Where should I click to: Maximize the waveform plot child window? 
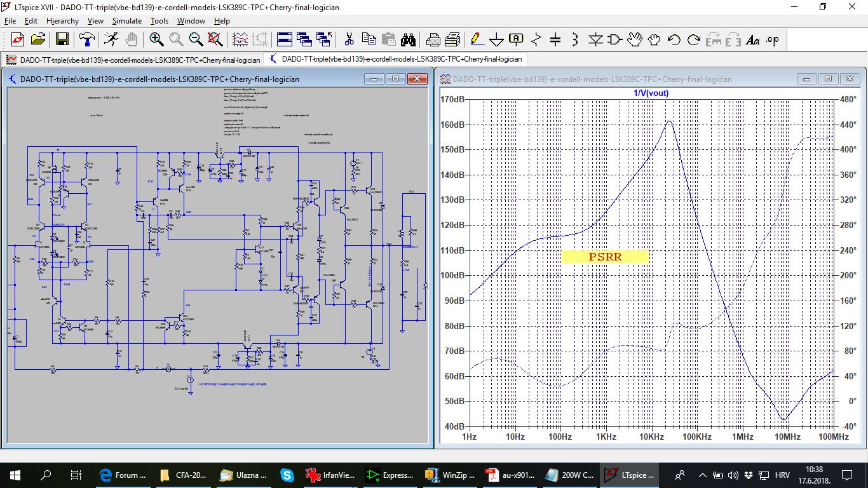(829, 79)
